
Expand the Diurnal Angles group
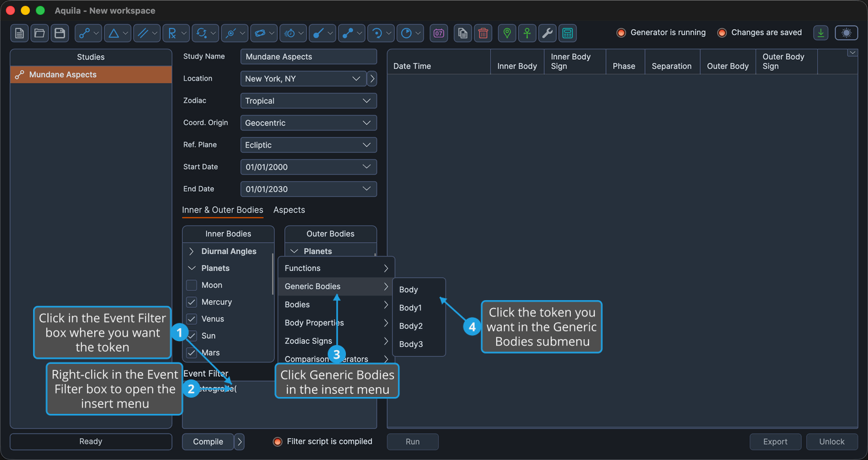point(192,251)
